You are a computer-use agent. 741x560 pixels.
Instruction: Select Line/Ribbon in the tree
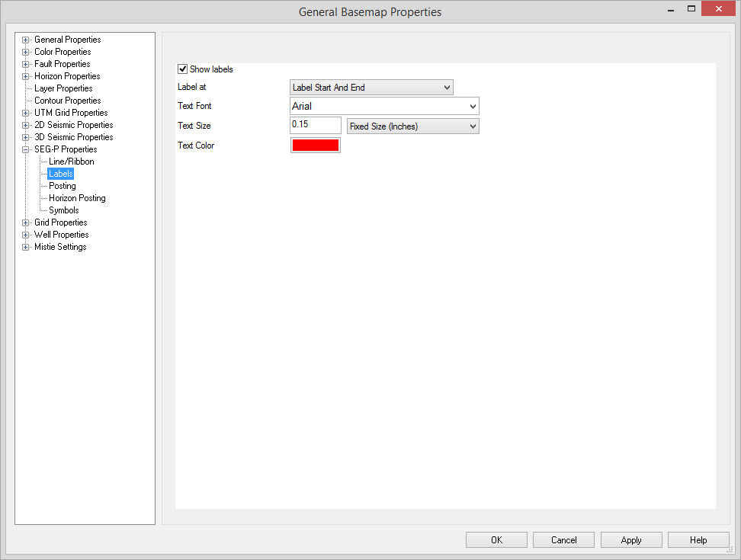(72, 162)
